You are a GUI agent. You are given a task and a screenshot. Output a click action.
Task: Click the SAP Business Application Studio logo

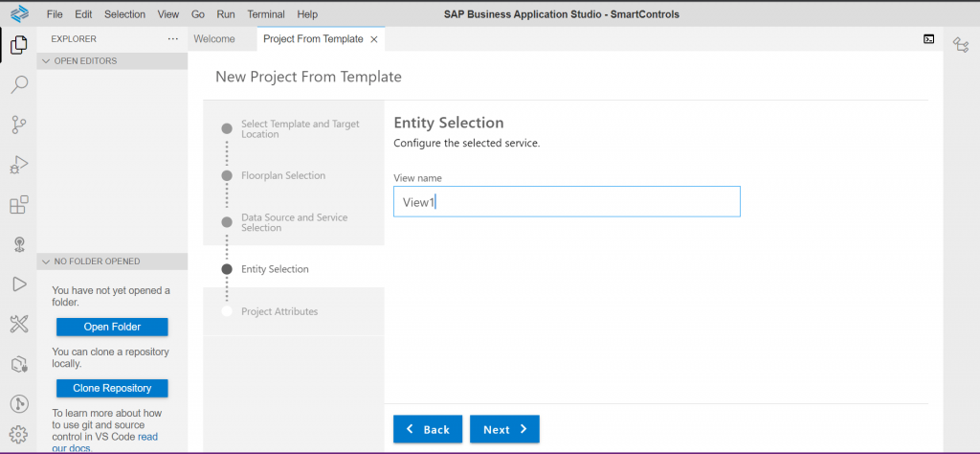click(19, 13)
